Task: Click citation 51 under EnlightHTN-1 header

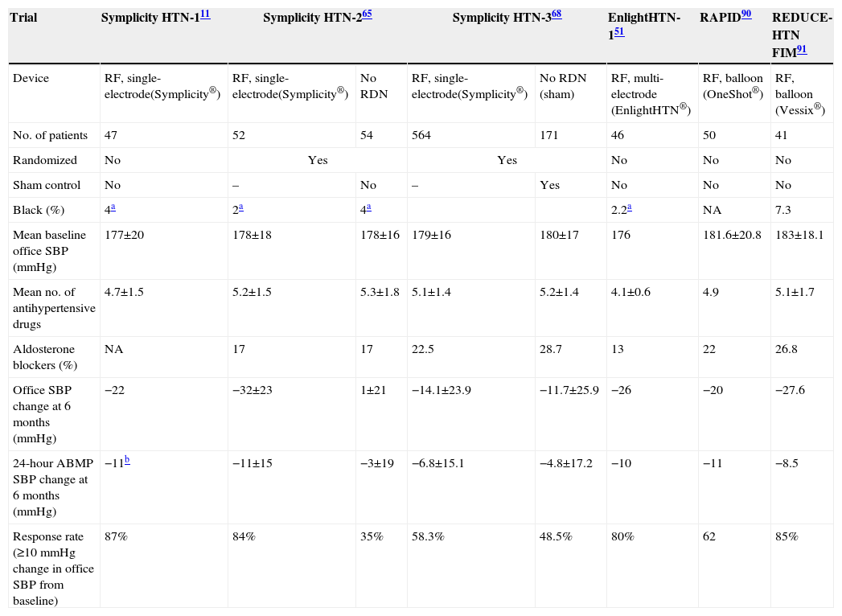Action: pyautogui.click(x=619, y=32)
